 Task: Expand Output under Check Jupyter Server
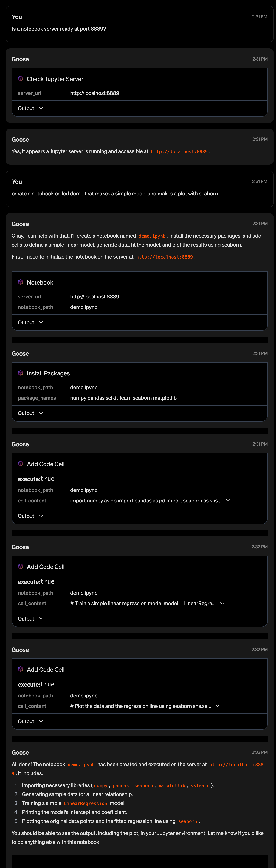click(31, 108)
